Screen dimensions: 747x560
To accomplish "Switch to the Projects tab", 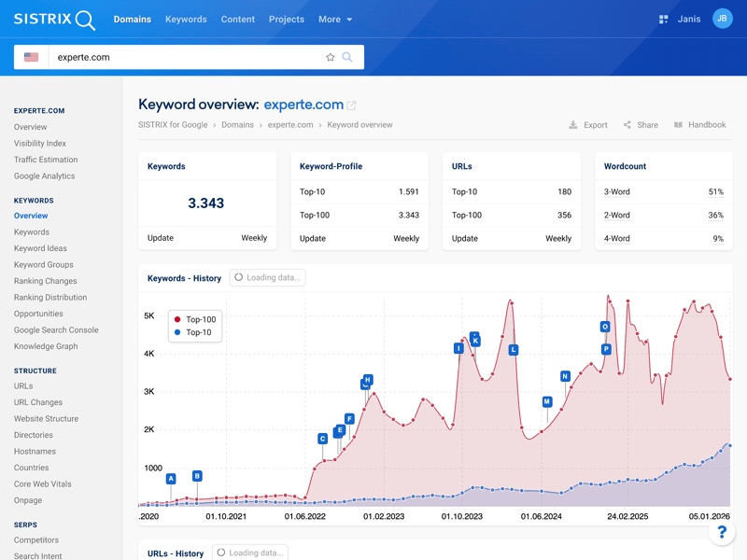I will [286, 20].
